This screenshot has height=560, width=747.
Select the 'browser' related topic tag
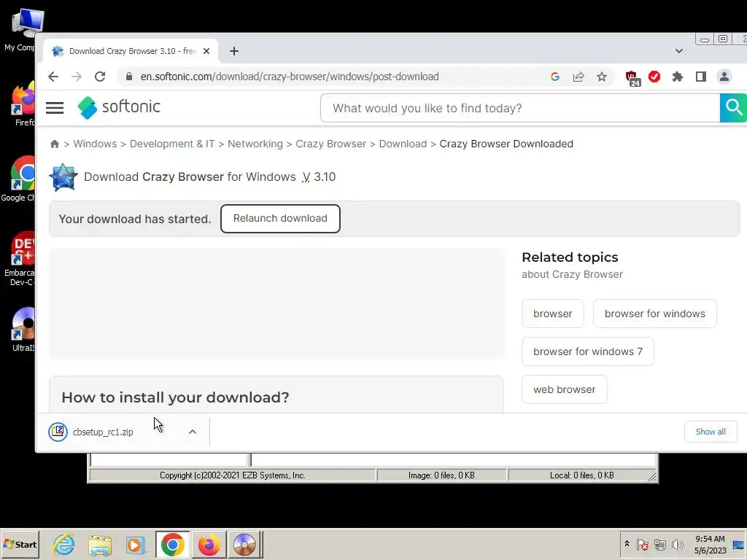click(x=553, y=314)
